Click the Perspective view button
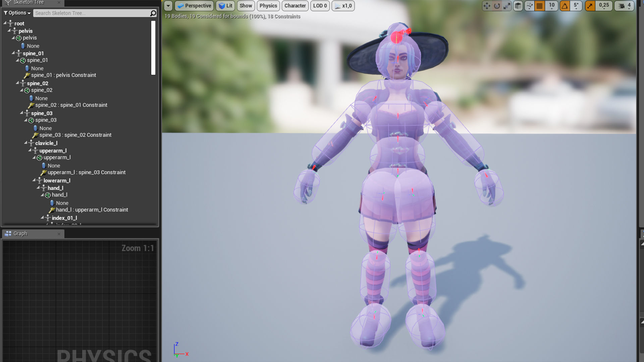This screenshot has height=362, width=644. pyautogui.click(x=195, y=6)
